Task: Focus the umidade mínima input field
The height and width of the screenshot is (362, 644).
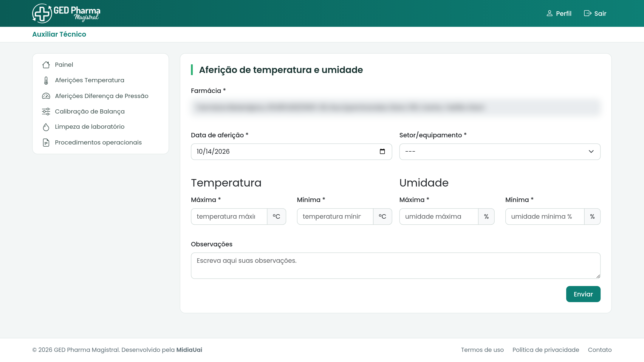Action: point(545,217)
